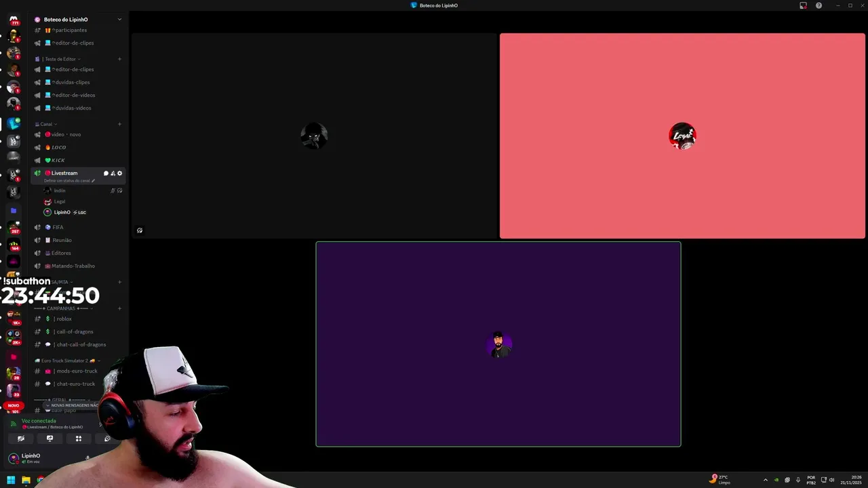Open File Explorer from the taskbar

(x=26, y=480)
